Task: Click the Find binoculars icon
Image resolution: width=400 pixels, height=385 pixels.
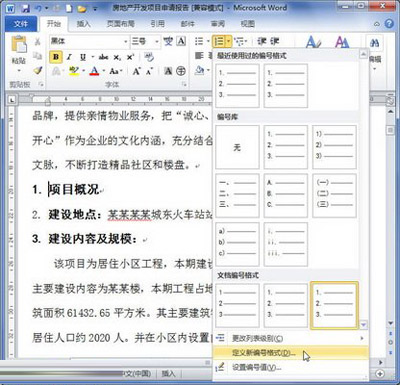Action: coord(375,43)
